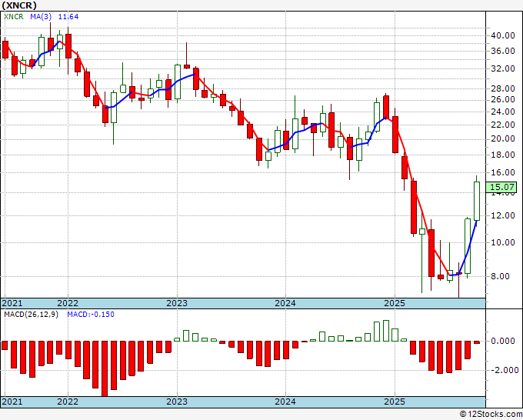Image resolution: width=523 pixels, height=420 pixels.
Task: Select 2025 on the price chart time axis
Action: (395, 303)
